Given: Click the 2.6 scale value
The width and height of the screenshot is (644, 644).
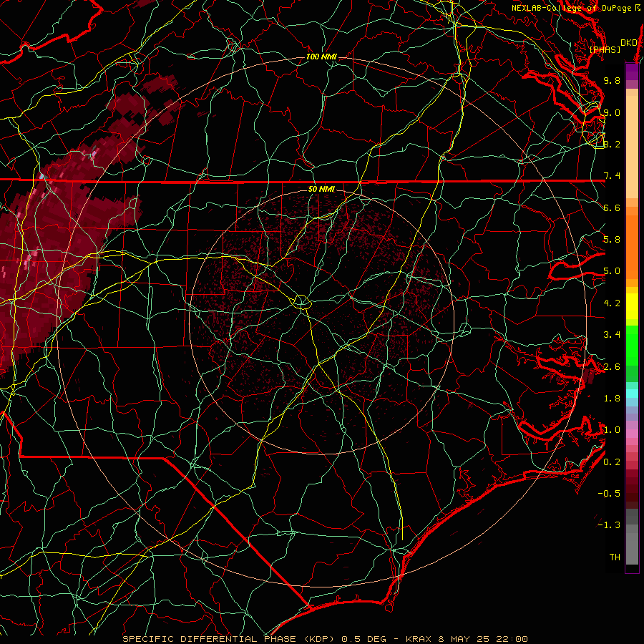Looking at the screenshot, I should (612, 367).
